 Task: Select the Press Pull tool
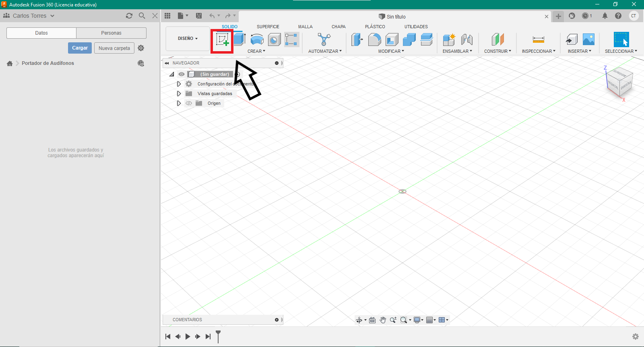[x=357, y=39]
